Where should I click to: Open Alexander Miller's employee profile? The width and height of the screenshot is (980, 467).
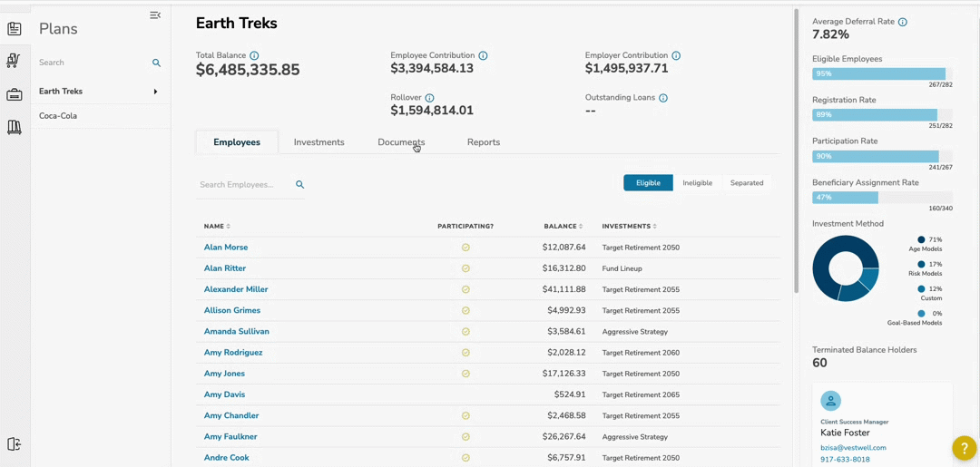coord(236,289)
